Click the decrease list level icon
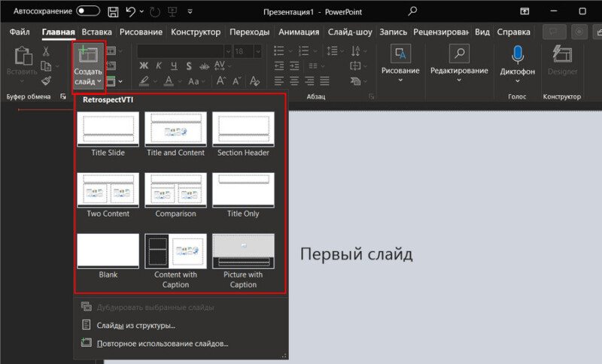This screenshot has width=602, height=364. pyautogui.click(x=279, y=66)
